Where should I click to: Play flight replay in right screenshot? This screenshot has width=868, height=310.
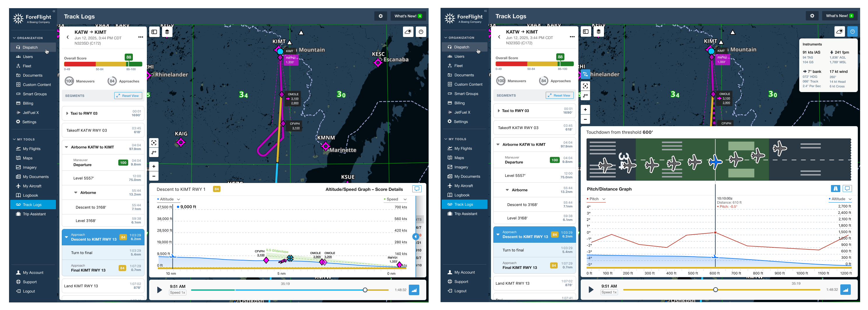click(591, 290)
